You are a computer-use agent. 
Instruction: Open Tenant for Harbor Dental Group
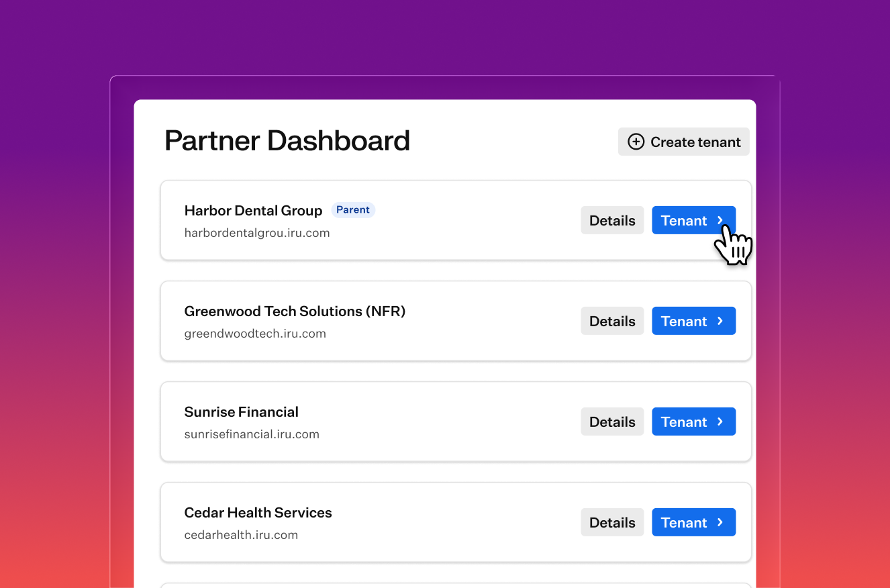[x=693, y=220]
